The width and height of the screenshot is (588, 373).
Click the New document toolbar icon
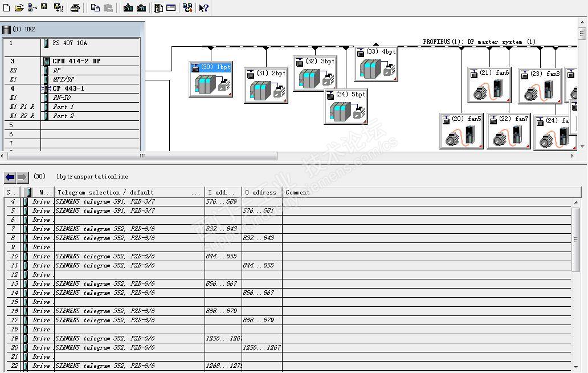pos(6,7)
